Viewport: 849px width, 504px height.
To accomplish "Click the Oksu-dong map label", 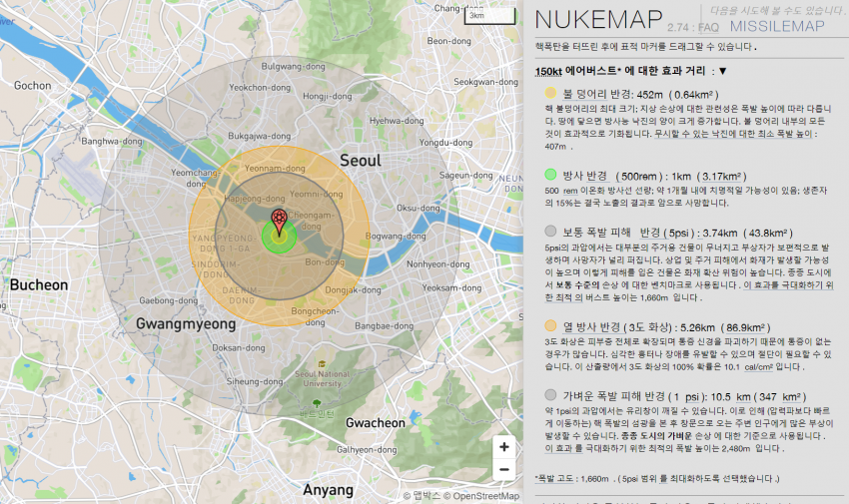I will [x=419, y=209].
